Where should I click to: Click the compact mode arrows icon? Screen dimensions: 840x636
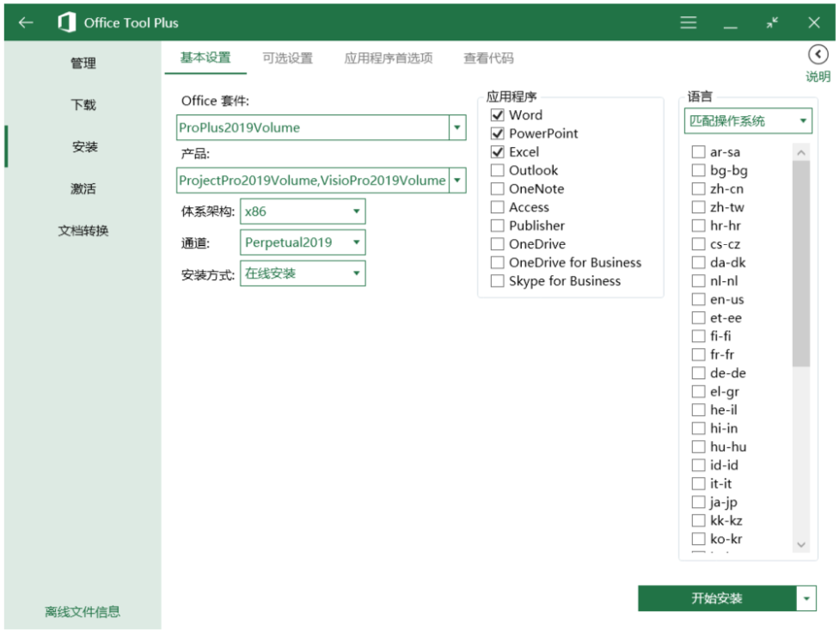point(772,23)
